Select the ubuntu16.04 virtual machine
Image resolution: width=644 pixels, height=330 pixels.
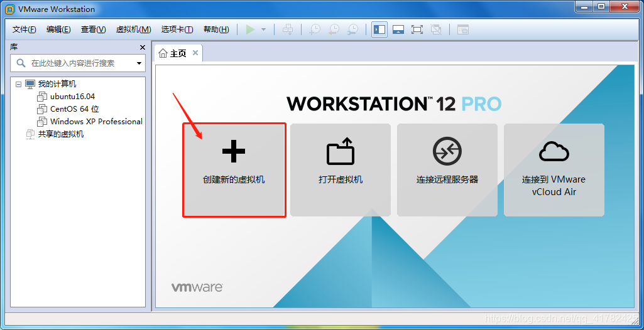coord(72,97)
